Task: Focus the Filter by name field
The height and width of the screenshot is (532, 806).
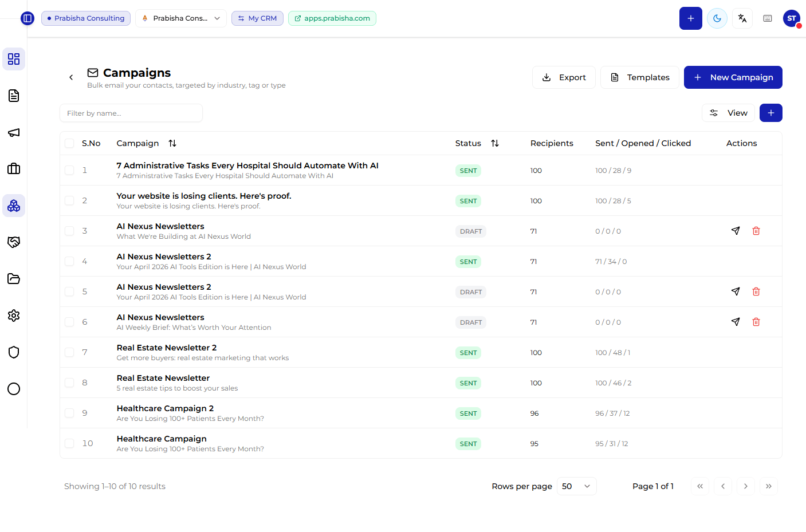Action: tap(131, 113)
